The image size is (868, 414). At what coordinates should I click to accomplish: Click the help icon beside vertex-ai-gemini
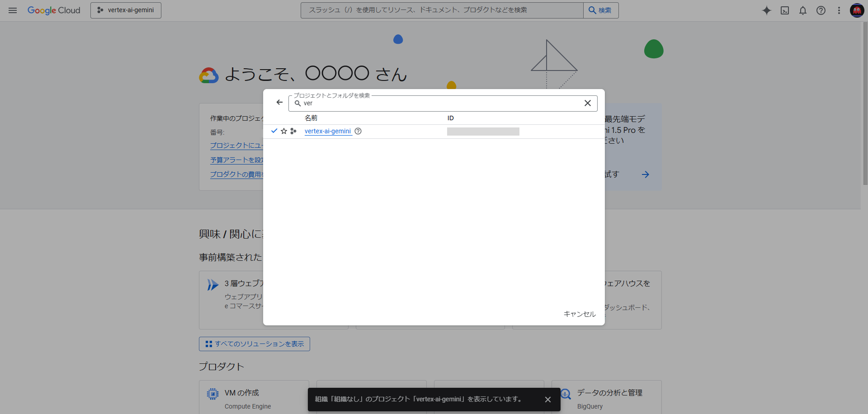point(358,131)
